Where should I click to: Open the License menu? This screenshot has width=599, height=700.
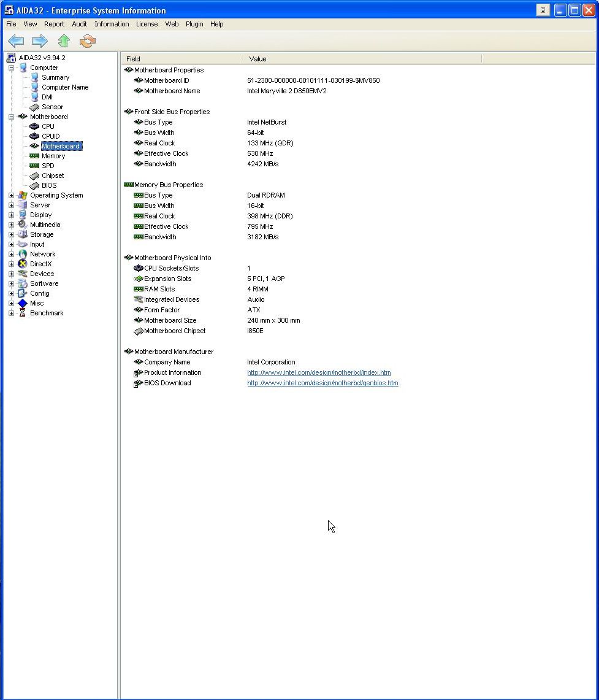tap(147, 24)
